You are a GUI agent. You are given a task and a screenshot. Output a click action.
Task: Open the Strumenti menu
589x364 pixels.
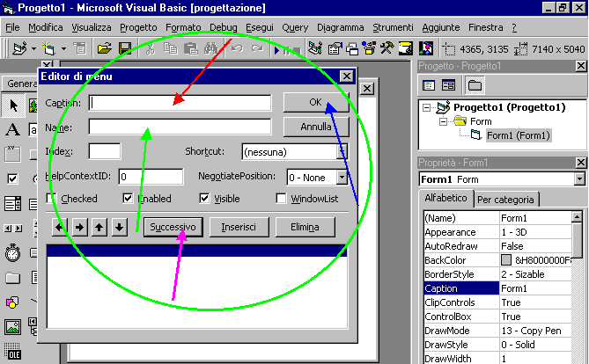(x=393, y=27)
